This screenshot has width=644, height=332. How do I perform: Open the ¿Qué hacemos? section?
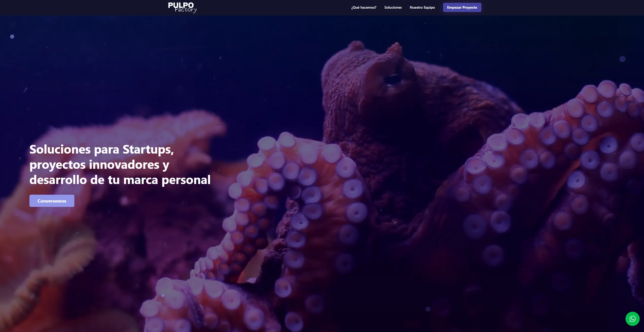(x=363, y=7)
